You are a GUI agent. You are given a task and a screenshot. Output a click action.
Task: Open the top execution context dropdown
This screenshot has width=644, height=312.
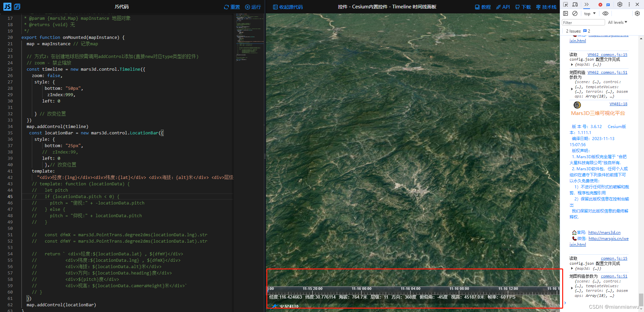coord(589,14)
